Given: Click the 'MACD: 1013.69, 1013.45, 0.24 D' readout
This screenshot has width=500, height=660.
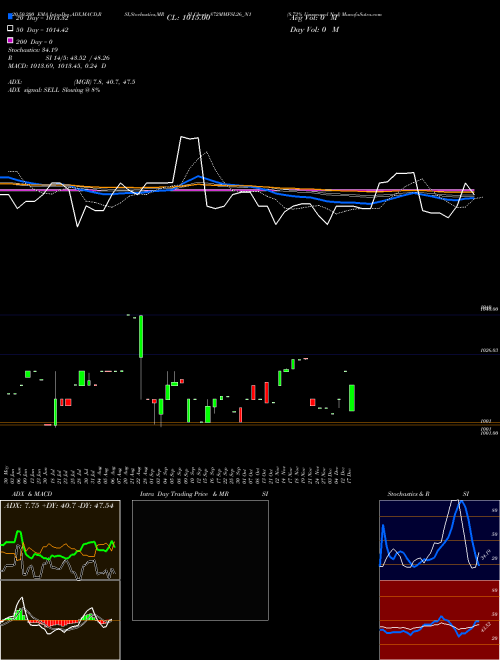Looking at the screenshot, I should (57, 66).
